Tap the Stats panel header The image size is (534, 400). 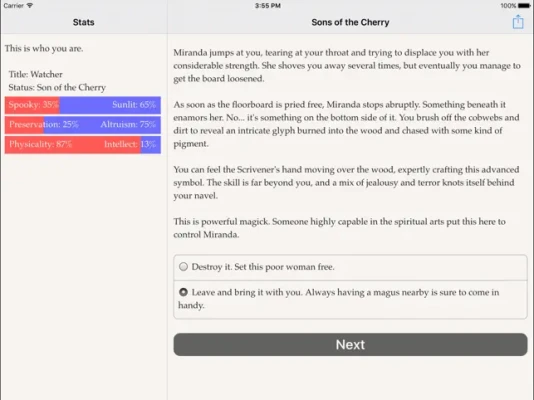pos(83,22)
